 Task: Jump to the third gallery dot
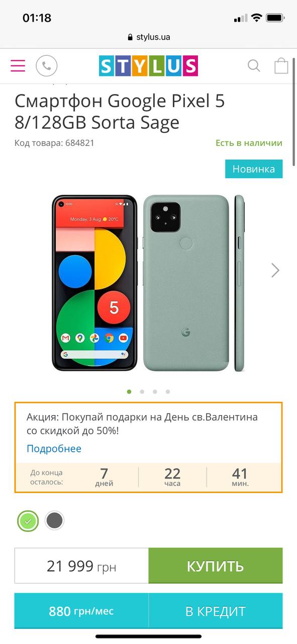tap(155, 391)
